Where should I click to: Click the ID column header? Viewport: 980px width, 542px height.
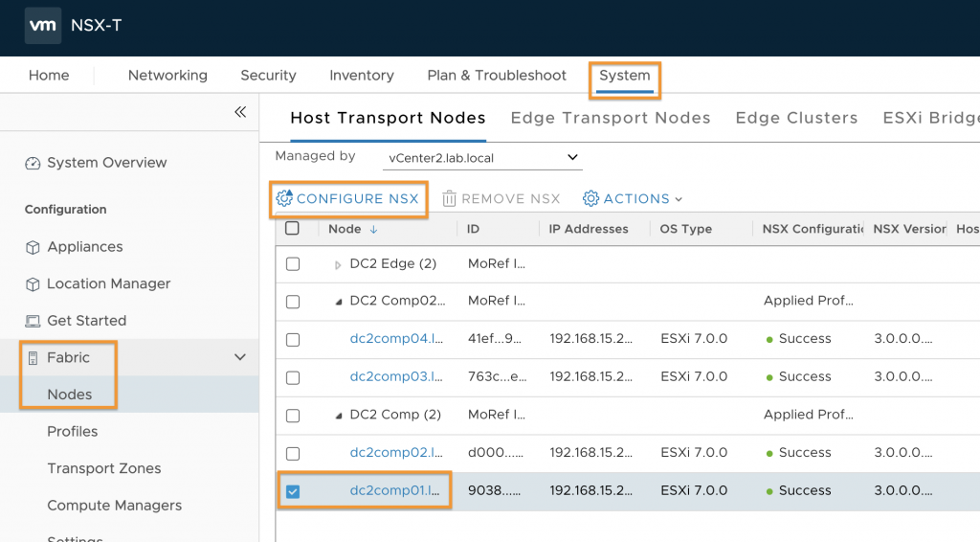coord(473,229)
